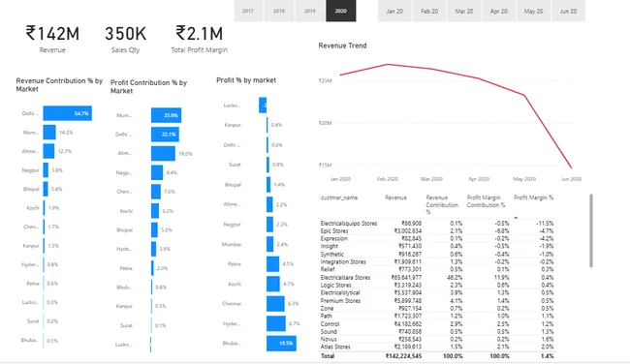The image size is (630, 364).
Task: Filter by the Mar 20 month button
Action: (464, 11)
